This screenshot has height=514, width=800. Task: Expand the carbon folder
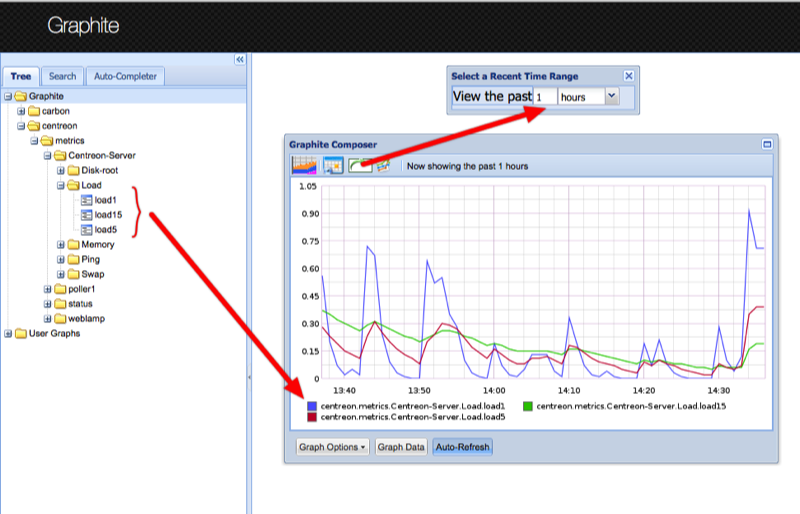coord(21,111)
